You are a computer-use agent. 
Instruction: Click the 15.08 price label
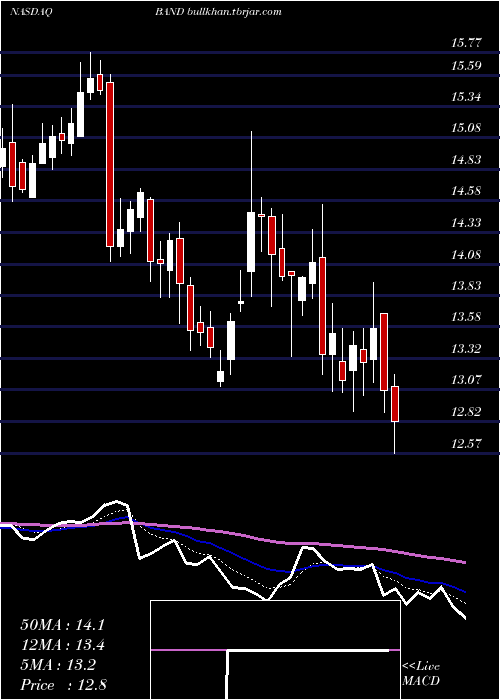[x=467, y=129]
